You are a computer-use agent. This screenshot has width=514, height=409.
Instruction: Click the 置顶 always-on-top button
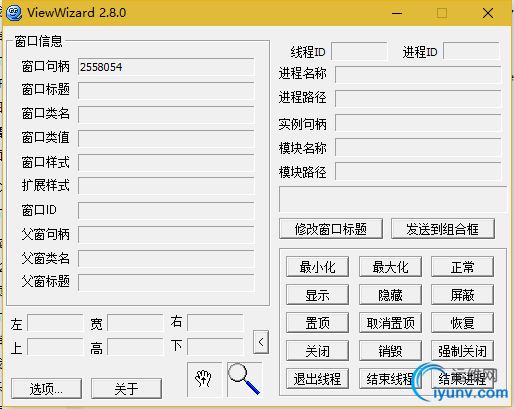tap(317, 323)
